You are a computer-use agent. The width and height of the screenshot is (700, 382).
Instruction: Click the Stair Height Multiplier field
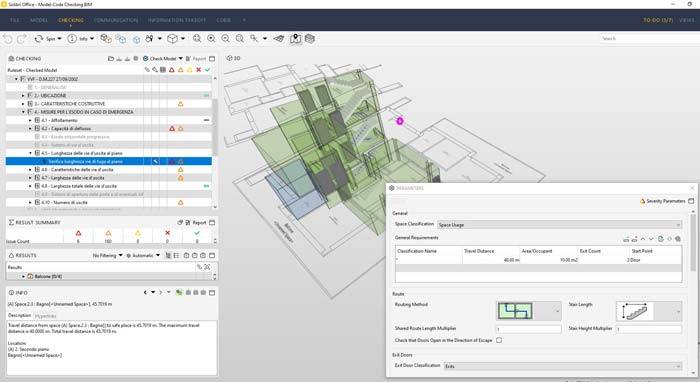click(x=649, y=329)
